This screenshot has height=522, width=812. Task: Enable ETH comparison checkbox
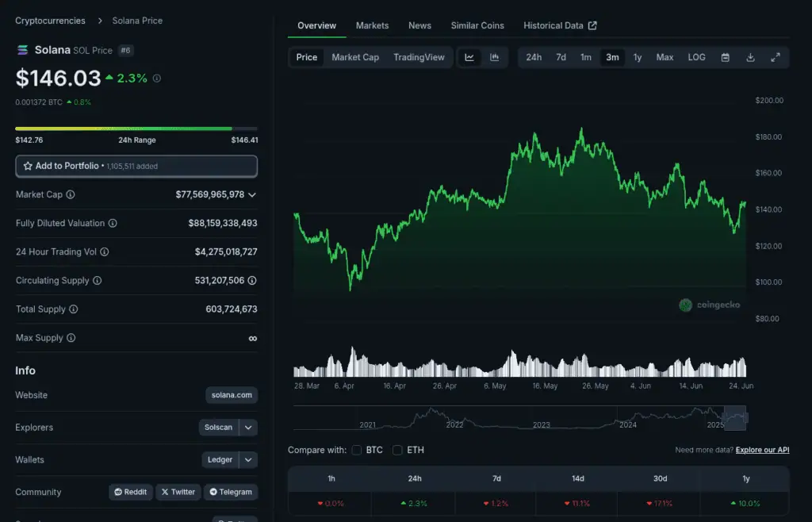coord(397,450)
